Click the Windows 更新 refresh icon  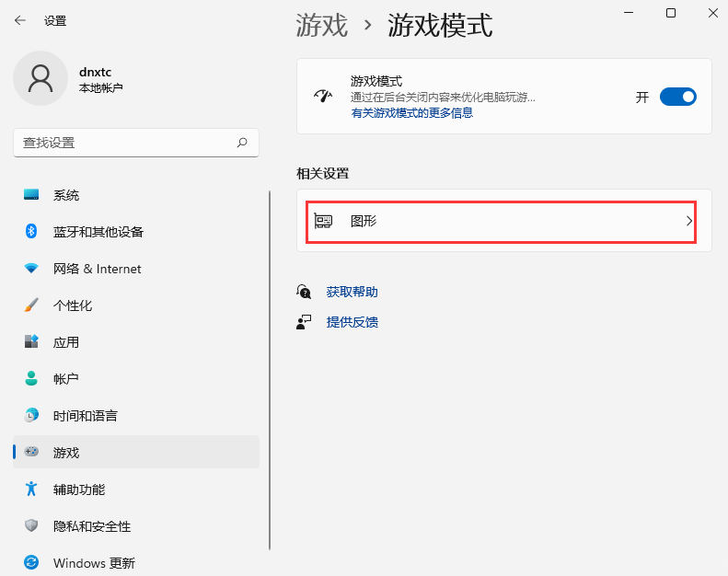click(31, 562)
